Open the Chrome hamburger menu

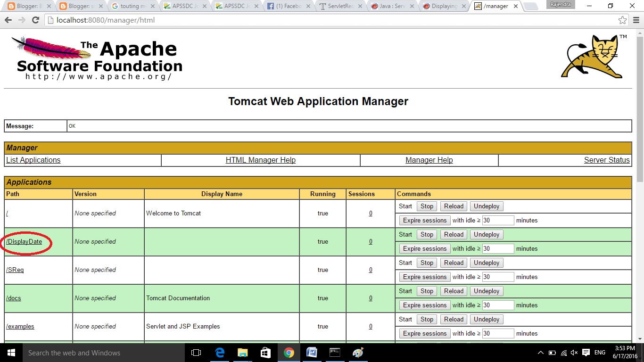(636, 20)
